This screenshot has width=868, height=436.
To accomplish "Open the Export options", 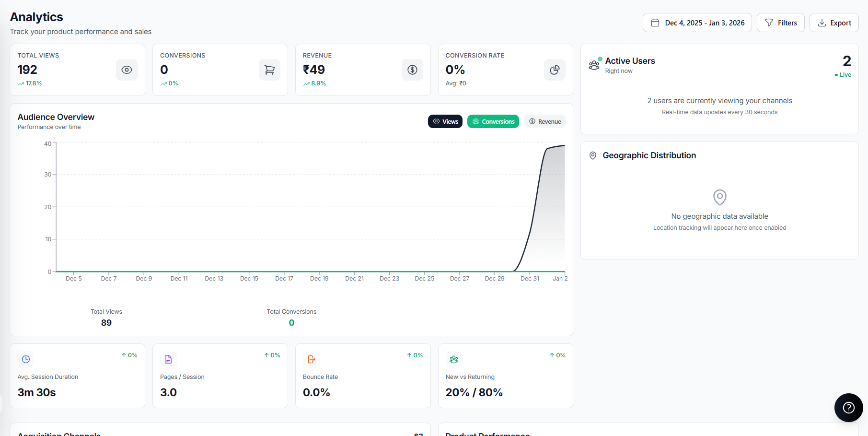I will pos(834,23).
